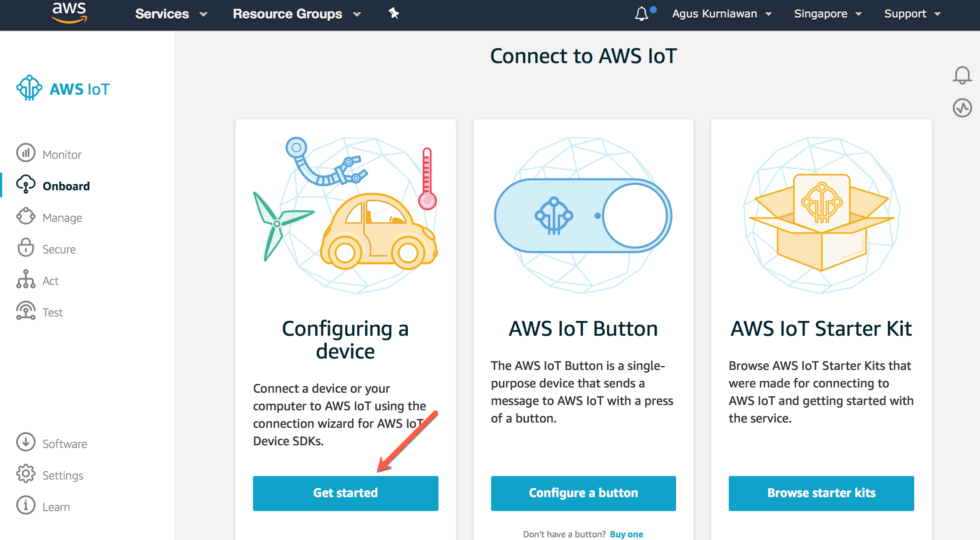Click Configure a button
Viewport: 980px width, 540px height.
coord(583,493)
